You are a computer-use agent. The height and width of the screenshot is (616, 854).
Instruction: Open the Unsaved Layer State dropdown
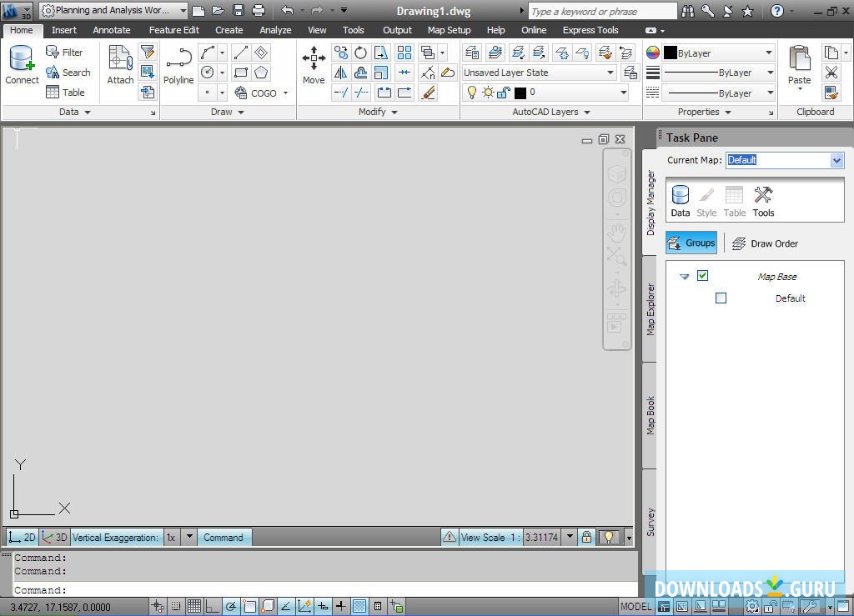pos(610,73)
